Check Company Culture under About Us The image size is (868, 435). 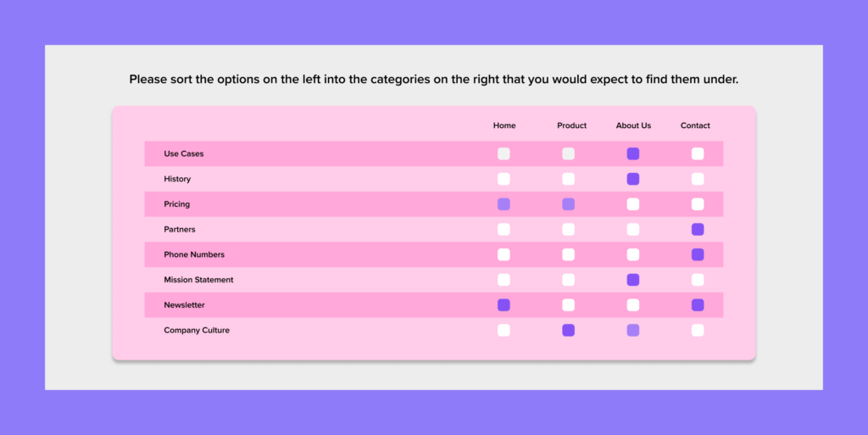pyautogui.click(x=633, y=330)
